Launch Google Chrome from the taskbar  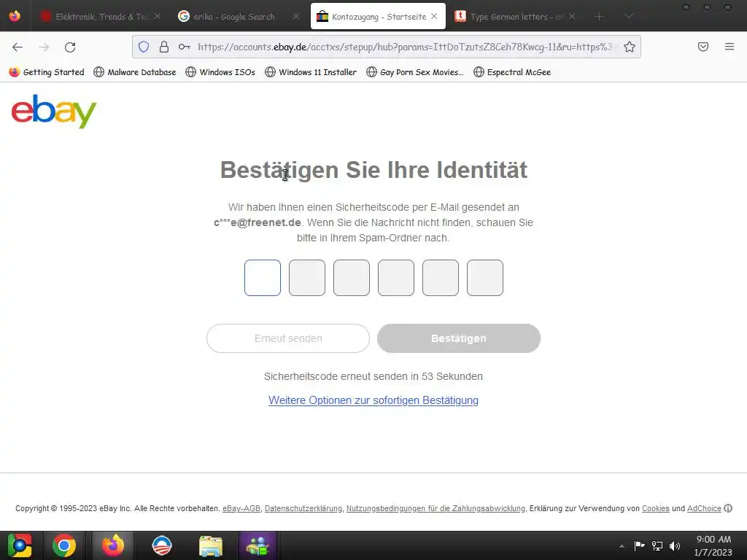(64, 545)
